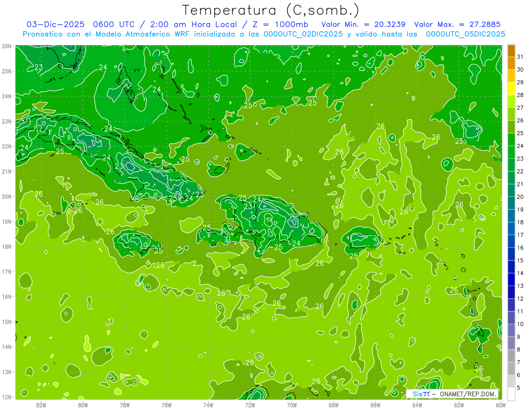Click longitude axis label "82W"
Image resolution: width=532 pixels, height=411 pixels.
pos(41,405)
